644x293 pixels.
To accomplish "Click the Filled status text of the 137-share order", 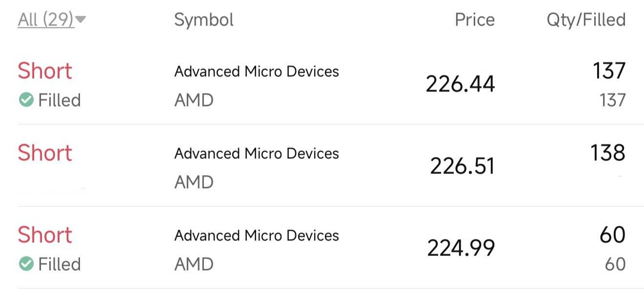I will coord(59,100).
